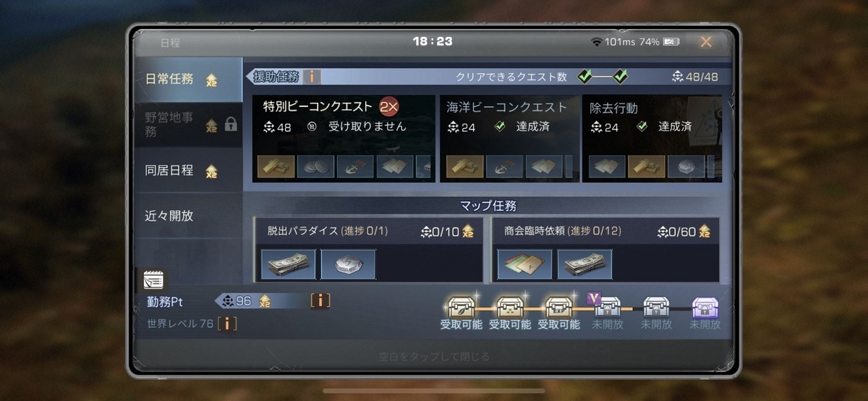Tap the reward chest progress track line

point(583,309)
